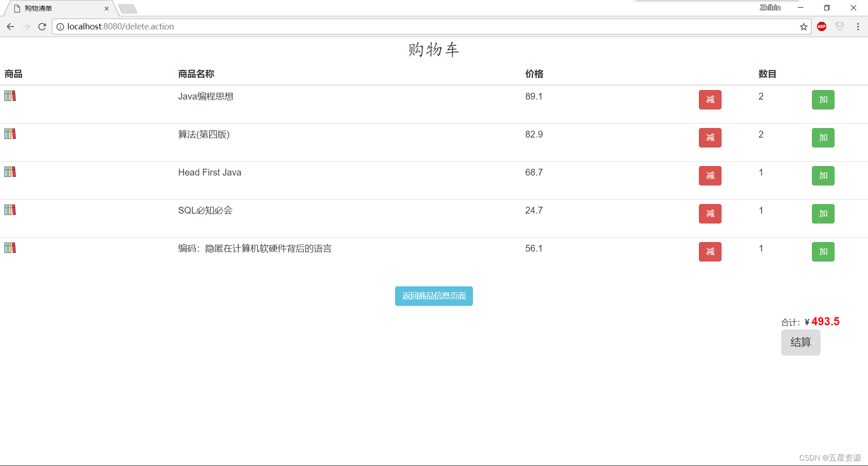Decrease quantity of 编码 book with 减
This screenshot has width=868, height=466.
[x=710, y=252]
